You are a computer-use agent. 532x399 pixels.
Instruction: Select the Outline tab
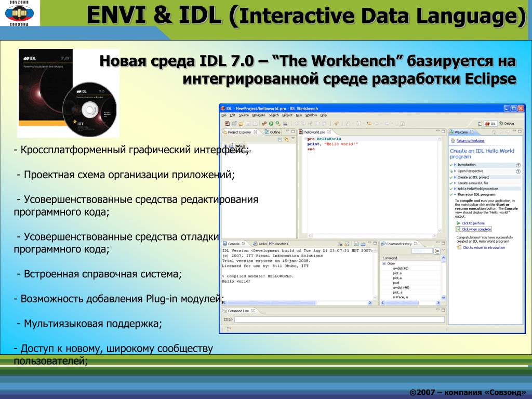[273, 132]
